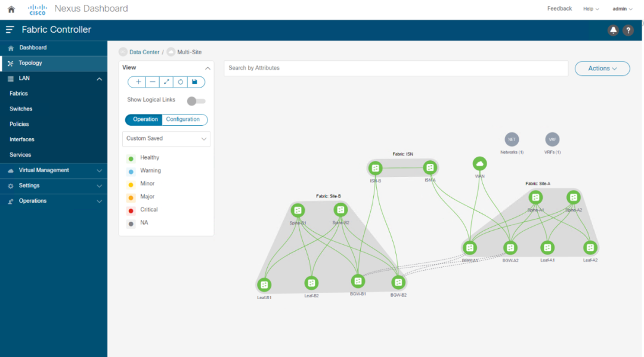Select the BGW-B1 gateway node
This screenshot has height=357, width=644.
[x=358, y=281]
